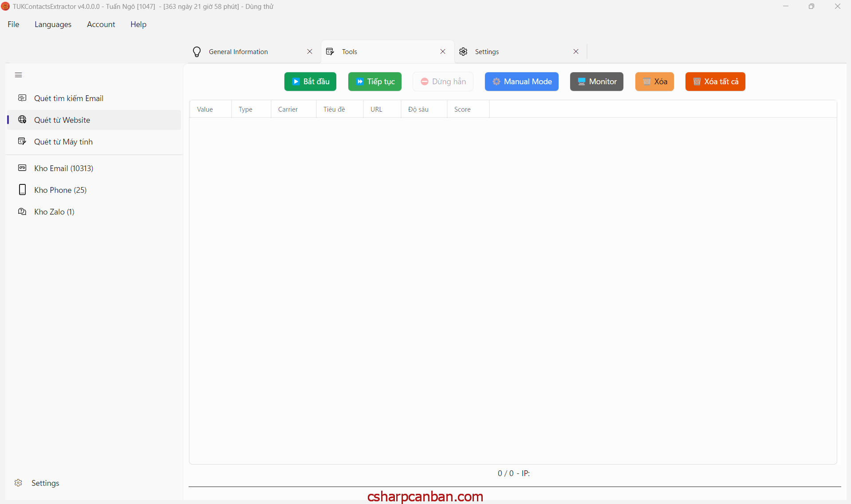Open Kho Zalo storage list
This screenshot has height=504, width=851.
pos(54,212)
